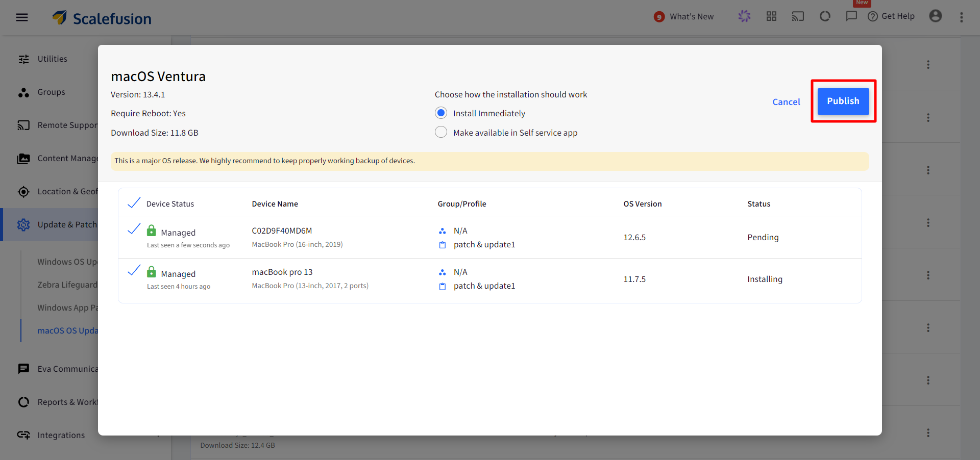This screenshot has width=980, height=460.
Task: Open What's New notifications
Action: pos(684,17)
